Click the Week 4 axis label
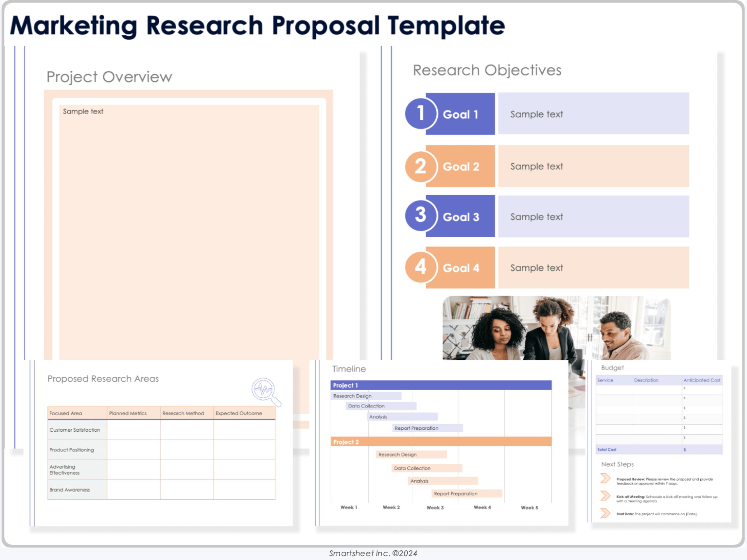 point(482,507)
